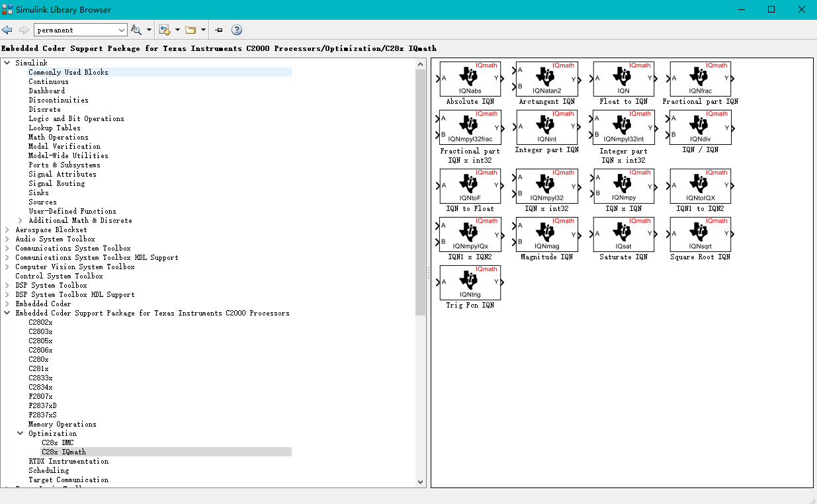Viewport: 817px width, 504px height.
Task: Open the Memory Operations library
Action: (62, 424)
